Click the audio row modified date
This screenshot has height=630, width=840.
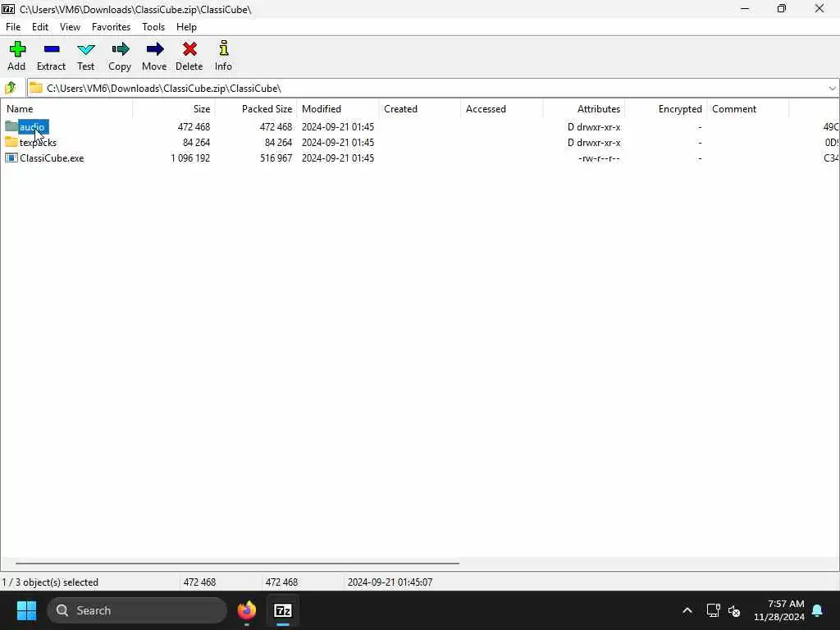(337, 126)
